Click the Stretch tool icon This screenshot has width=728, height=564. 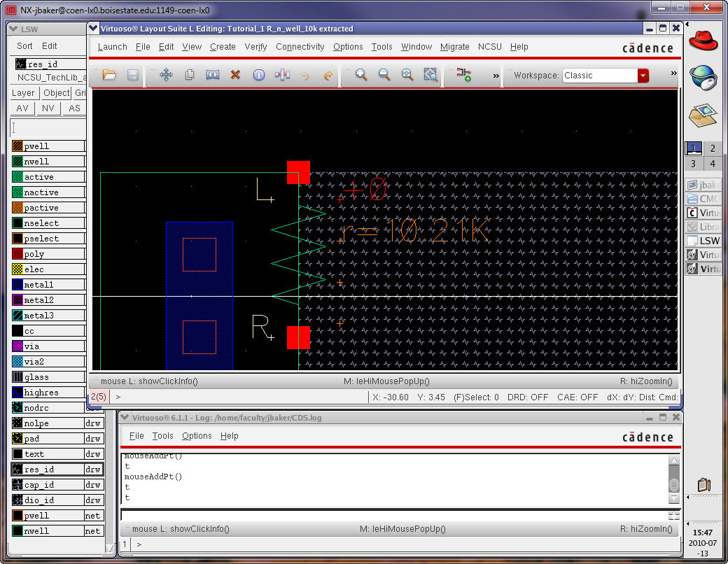(x=213, y=75)
